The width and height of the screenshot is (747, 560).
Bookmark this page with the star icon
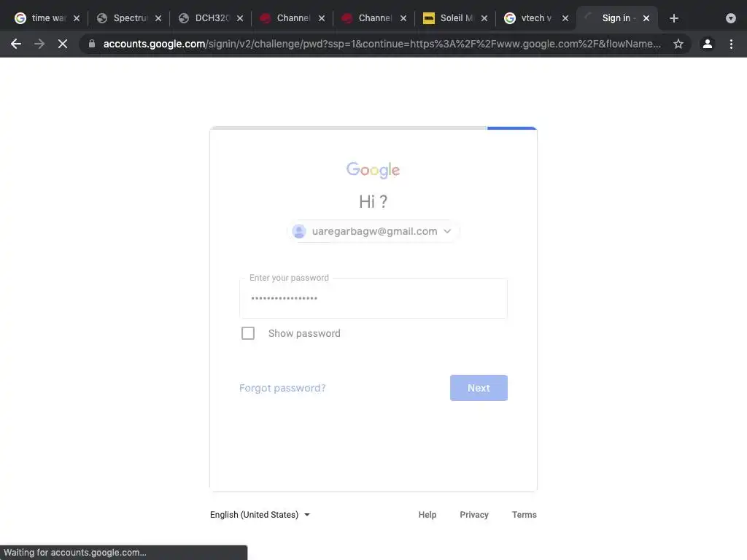click(678, 44)
